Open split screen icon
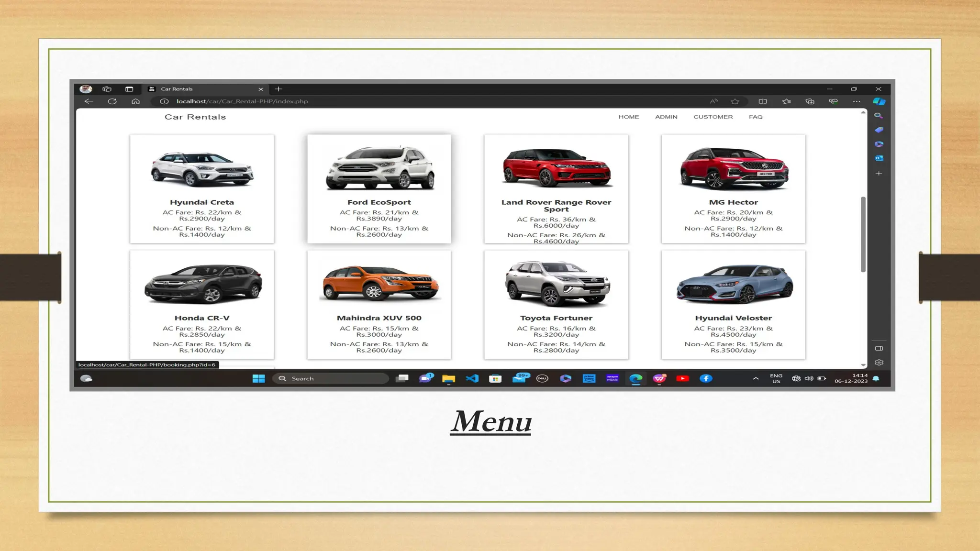Viewport: 980px width, 551px height. click(763, 101)
